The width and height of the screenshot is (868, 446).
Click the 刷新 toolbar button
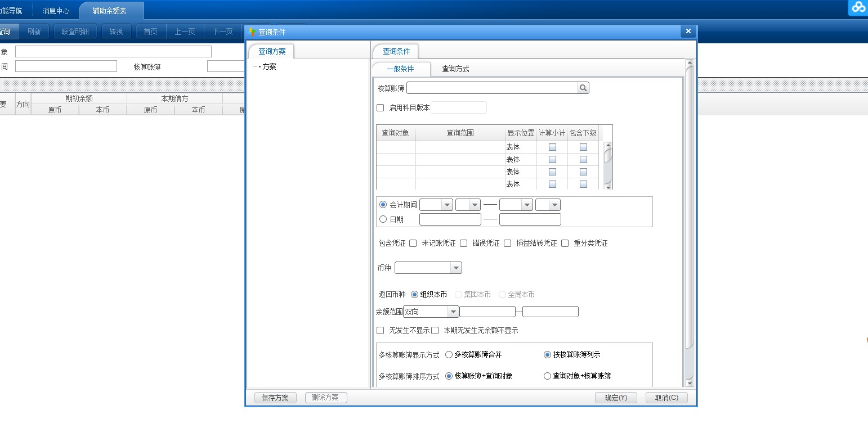click(35, 31)
